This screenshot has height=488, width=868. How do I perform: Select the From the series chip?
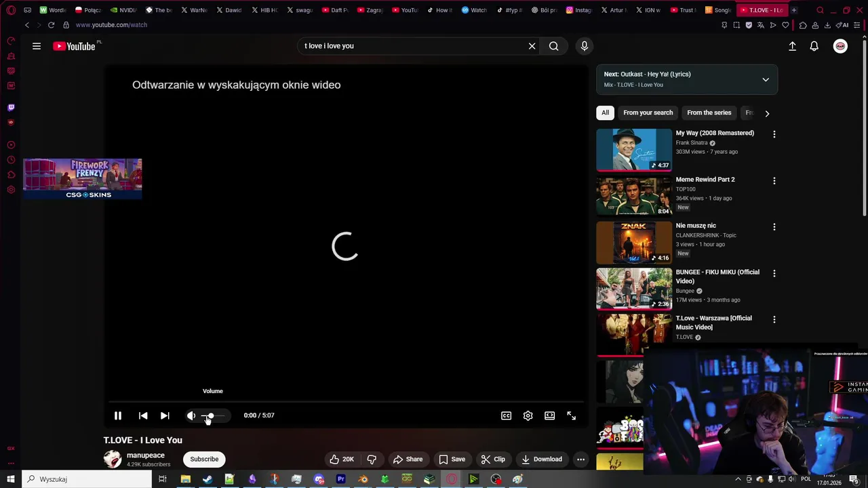click(709, 113)
